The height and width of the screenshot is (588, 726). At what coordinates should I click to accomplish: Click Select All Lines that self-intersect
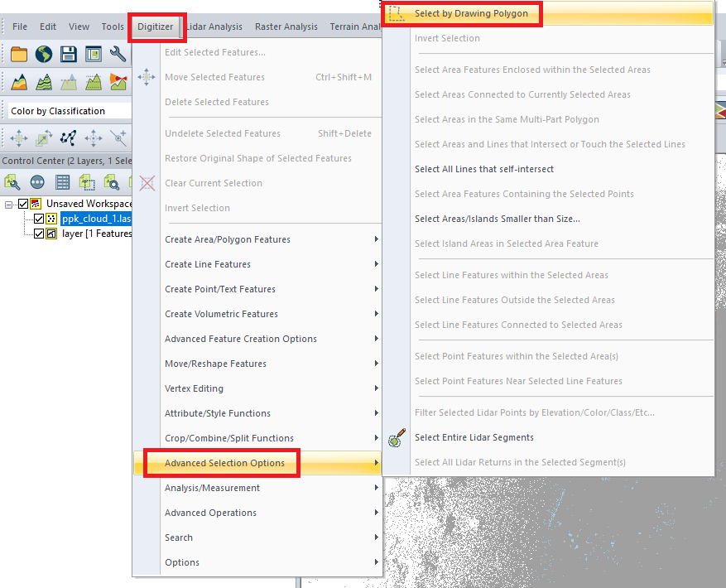[x=483, y=169]
